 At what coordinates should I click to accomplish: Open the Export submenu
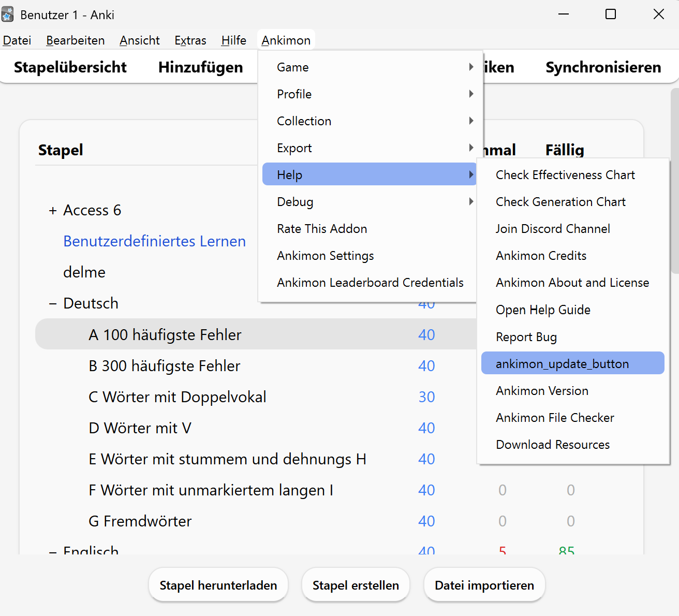pyautogui.click(x=370, y=148)
